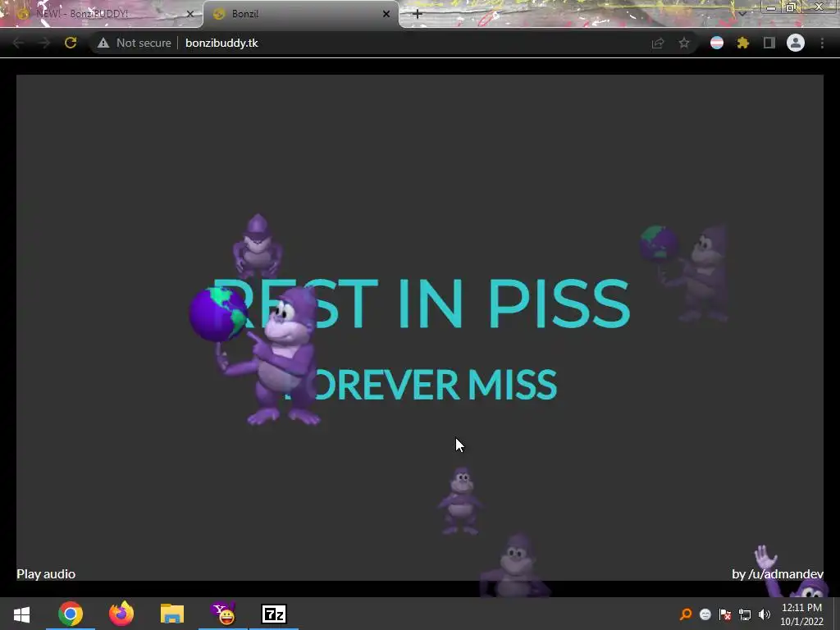The width and height of the screenshot is (840, 630).
Task: Click the large Bonzi holding the globe
Action: pyautogui.click(x=257, y=356)
